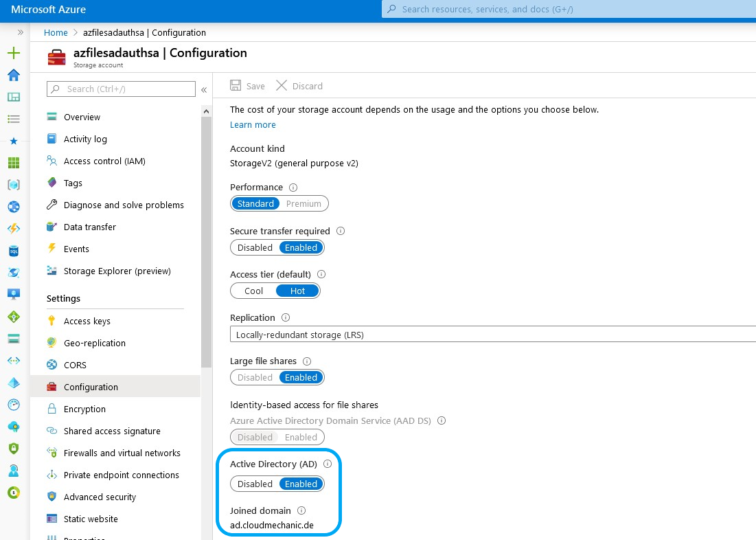Open Security Center shield icon in rail
This screenshot has width=756, height=540.
pos(14,449)
